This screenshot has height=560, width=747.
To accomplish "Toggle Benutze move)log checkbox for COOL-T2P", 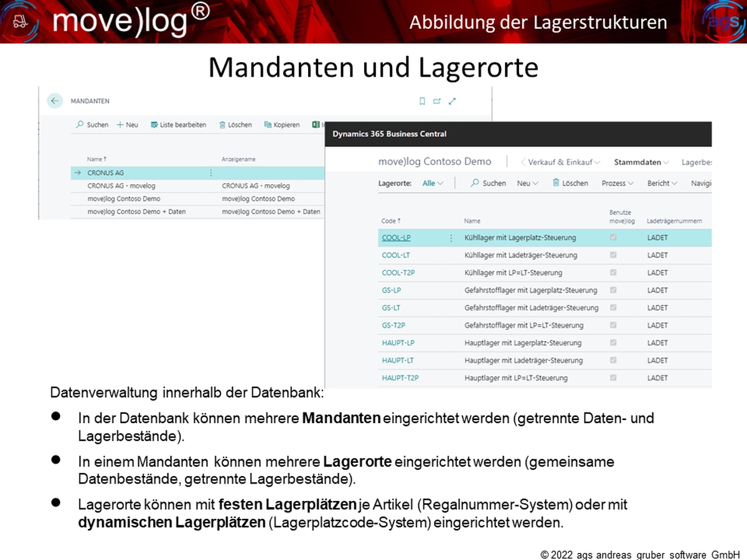I will pyautogui.click(x=613, y=273).
